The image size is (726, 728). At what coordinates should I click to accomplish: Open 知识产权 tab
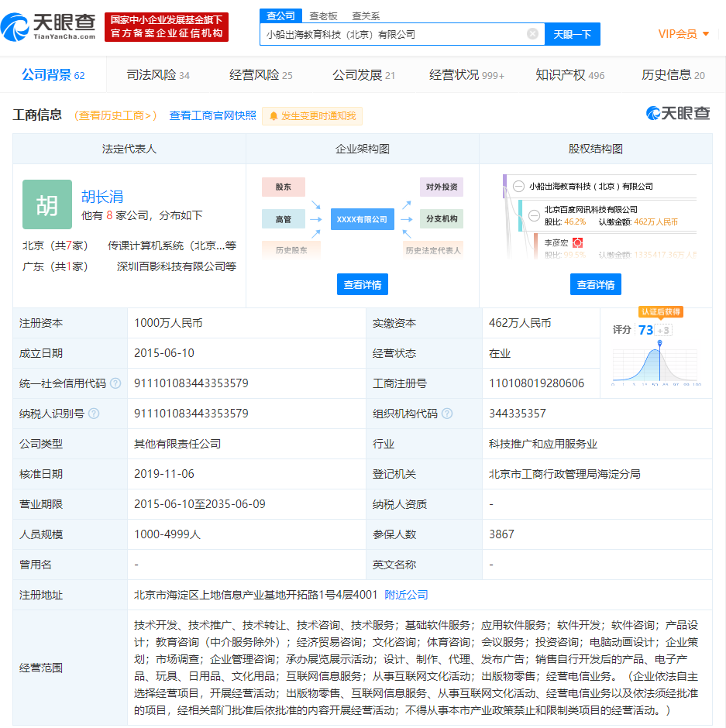pyautogui.click(x=569, y=75)
